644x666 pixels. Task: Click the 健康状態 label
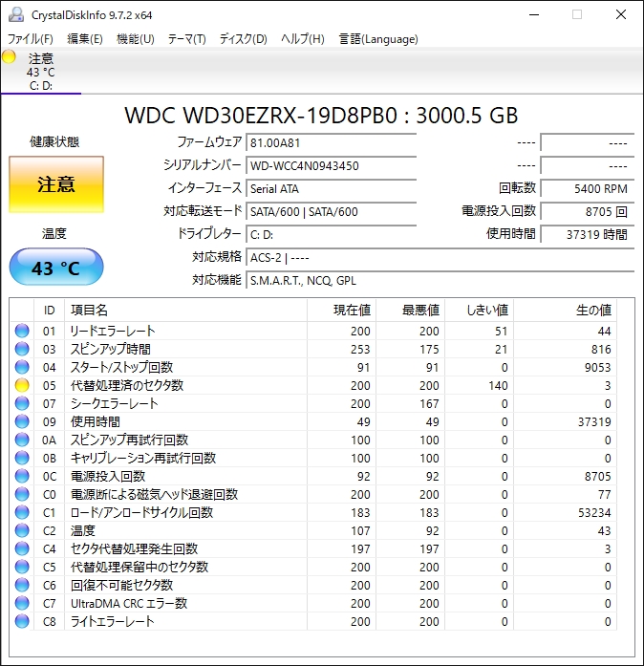point(54,141)
